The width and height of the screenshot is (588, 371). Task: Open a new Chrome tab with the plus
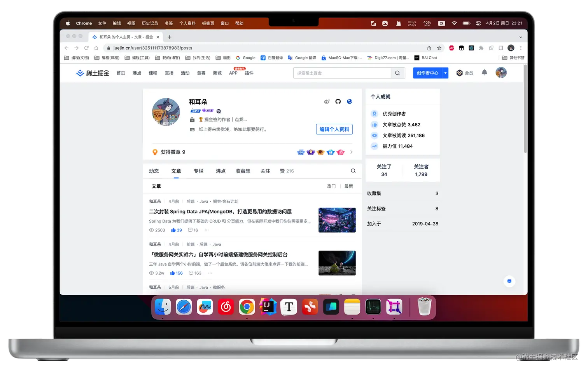[170, 37]
